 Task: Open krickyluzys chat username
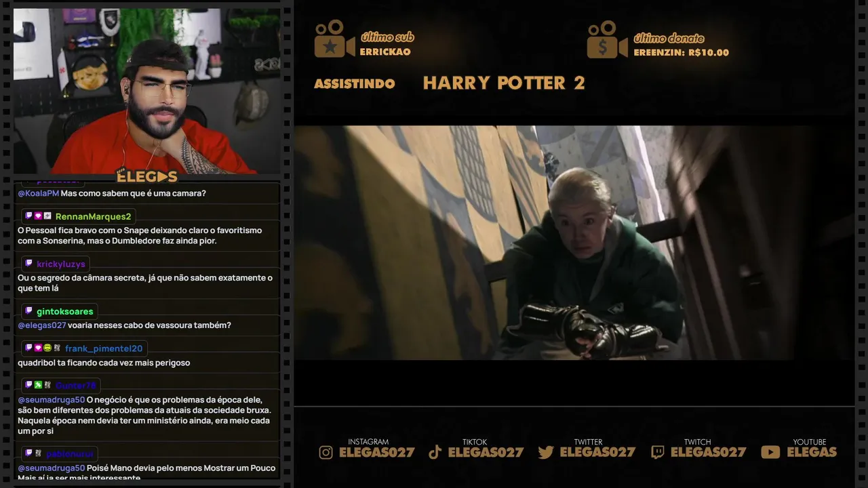pos(61,264)
